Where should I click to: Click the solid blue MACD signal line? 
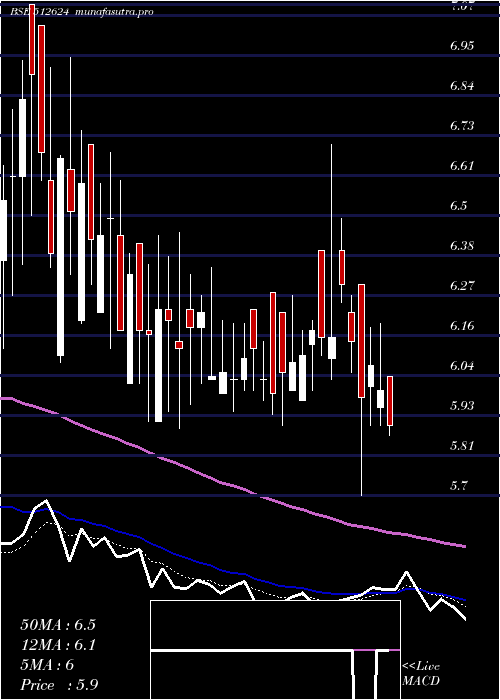pos(232,572)
